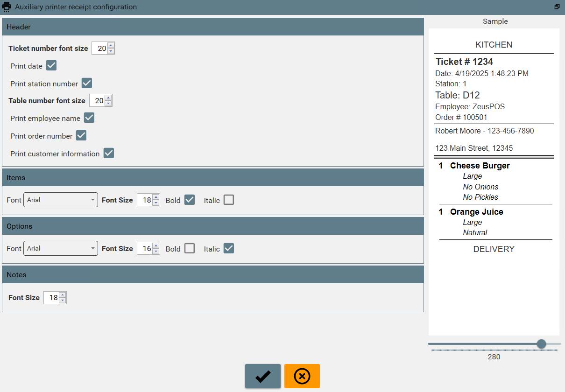Toggle the Print date checkbox
Screen dimensions: 565x392
point(51,65)
